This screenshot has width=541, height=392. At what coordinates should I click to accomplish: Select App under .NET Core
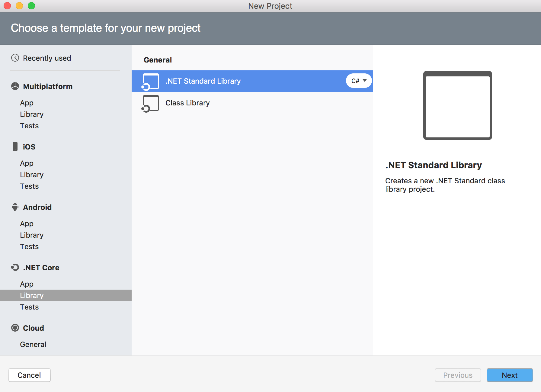point(27,284)
